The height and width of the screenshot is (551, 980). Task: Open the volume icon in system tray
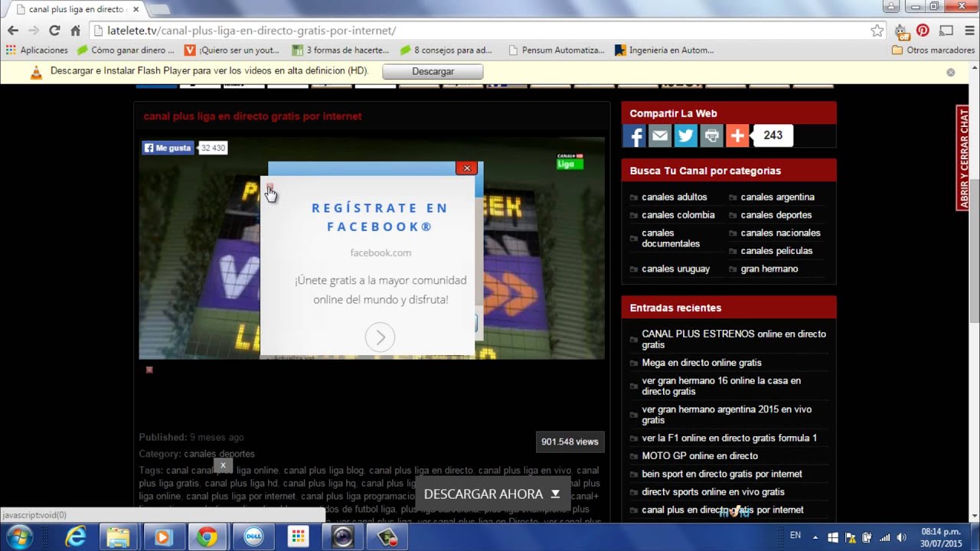[902, 537]
